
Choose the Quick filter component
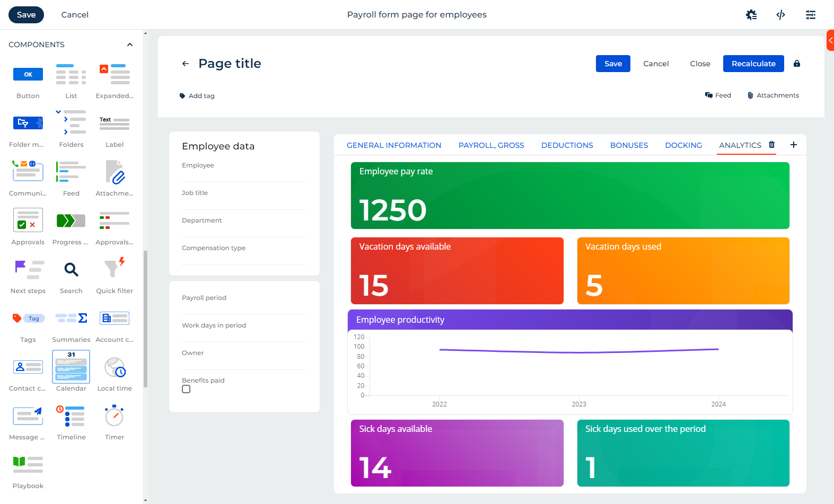(115, 268)
